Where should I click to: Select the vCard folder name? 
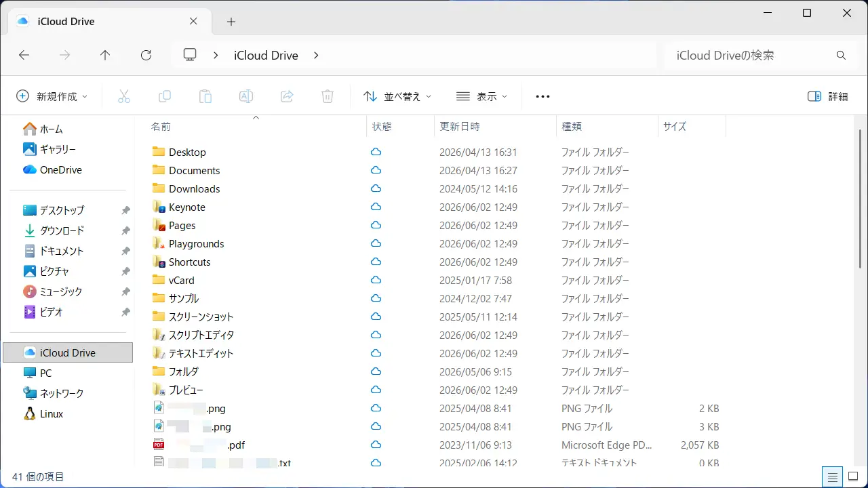click(x=182, y=280)
